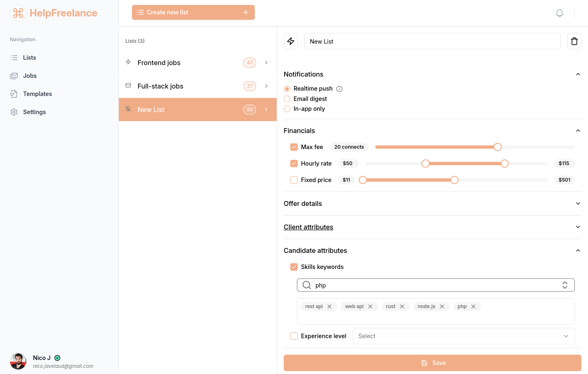Open the Experience level Select dropdown

463,336
